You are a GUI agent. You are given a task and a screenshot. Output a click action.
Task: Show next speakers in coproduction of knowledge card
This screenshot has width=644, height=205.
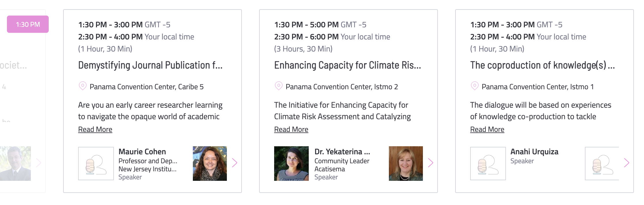(x=627, y=163)
